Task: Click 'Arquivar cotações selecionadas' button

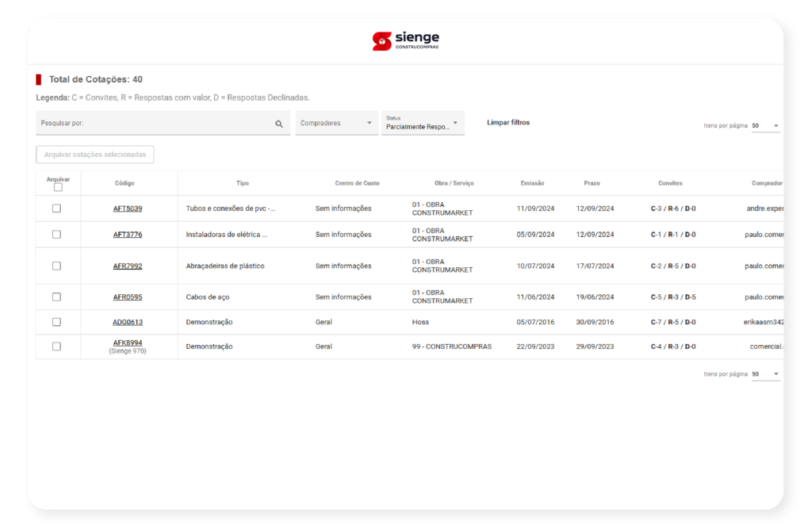Action: (95, 155)
